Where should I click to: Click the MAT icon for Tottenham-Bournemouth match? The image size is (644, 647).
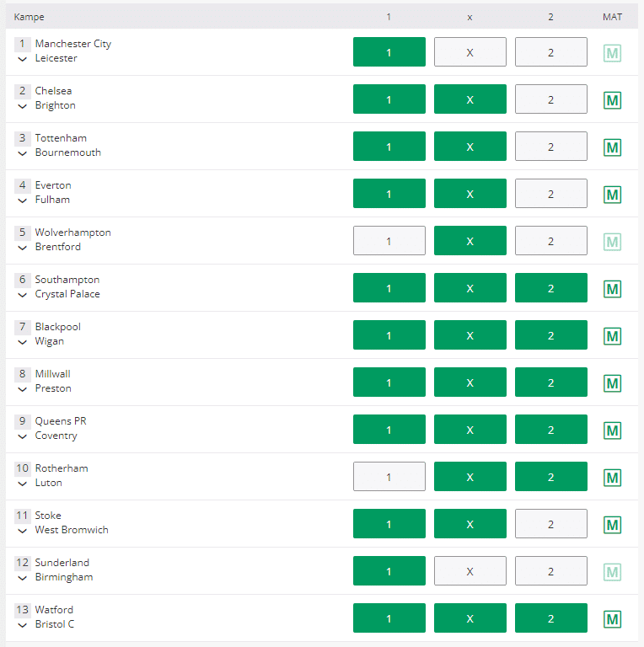click(613, 147)
